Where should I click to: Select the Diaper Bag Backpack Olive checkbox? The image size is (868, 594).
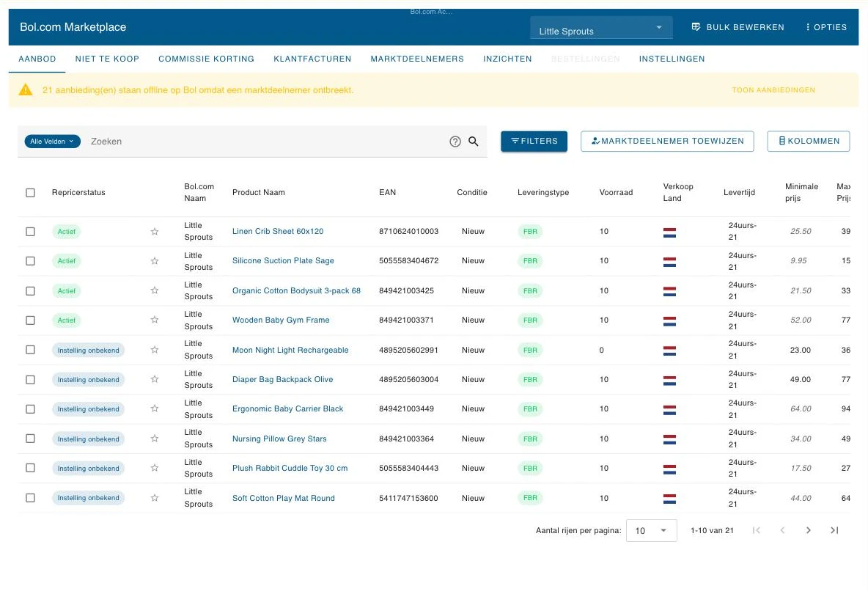[x=31, y=380]
